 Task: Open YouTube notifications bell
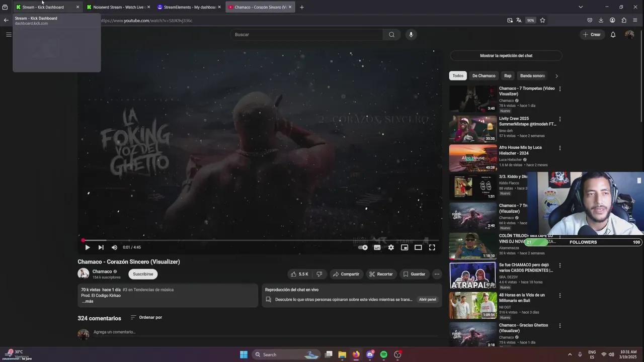tap(613, 35)
